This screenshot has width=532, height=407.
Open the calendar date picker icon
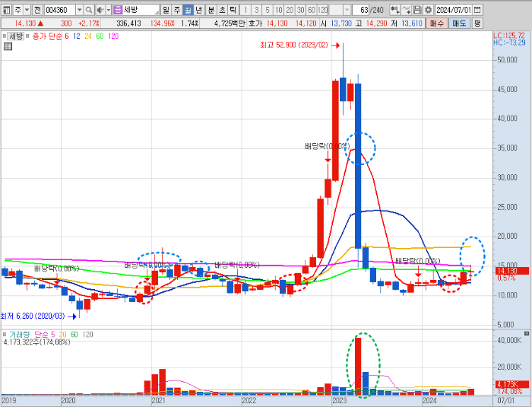click(x=477, y=10)
